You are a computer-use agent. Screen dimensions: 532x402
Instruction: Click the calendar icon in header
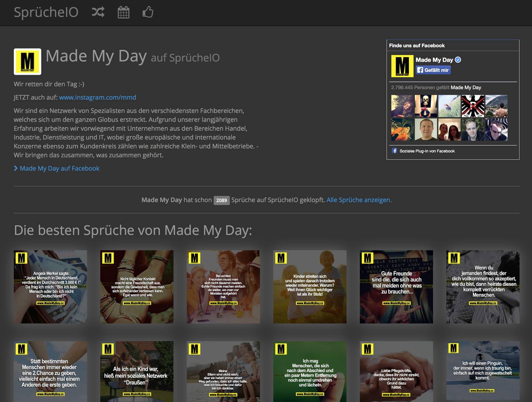click(123, 12)
